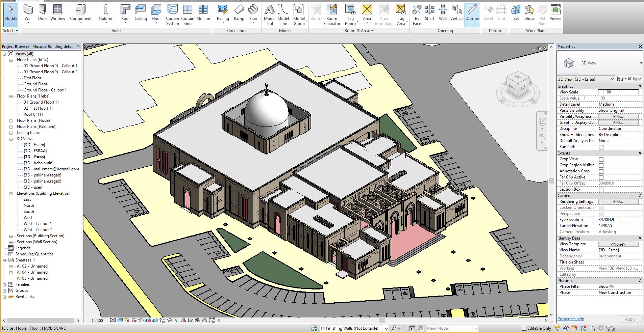Open the Properties help link

click(x=570, y=319)
